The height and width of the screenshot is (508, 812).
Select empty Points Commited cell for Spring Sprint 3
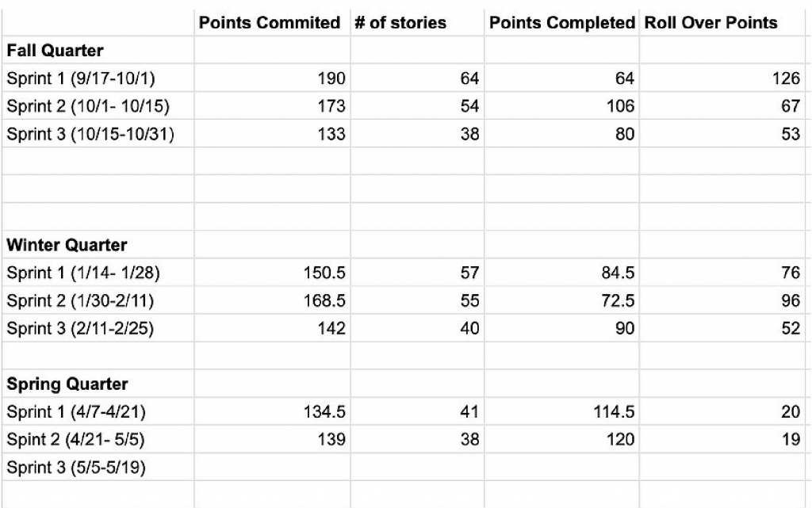coord(273,467)
